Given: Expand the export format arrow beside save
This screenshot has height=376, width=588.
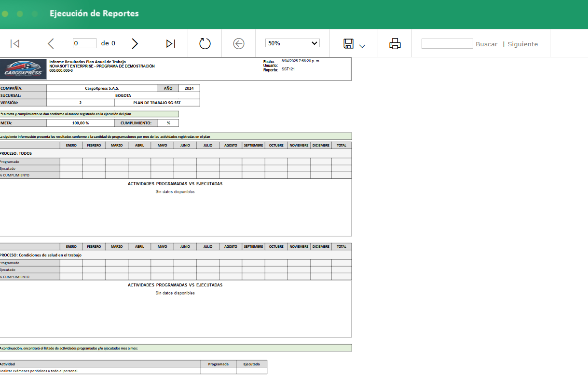Looking at the screenshot, I should [x=362, y=46].
